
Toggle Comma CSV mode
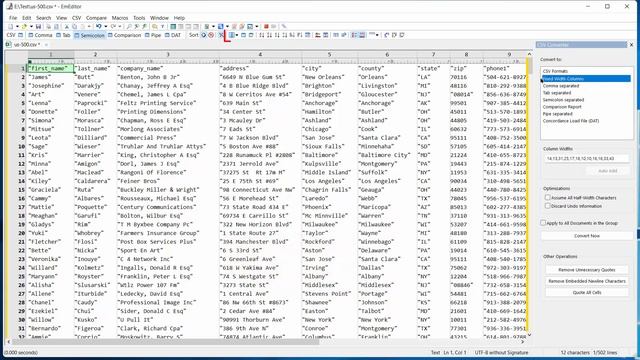tap(40, 35)
